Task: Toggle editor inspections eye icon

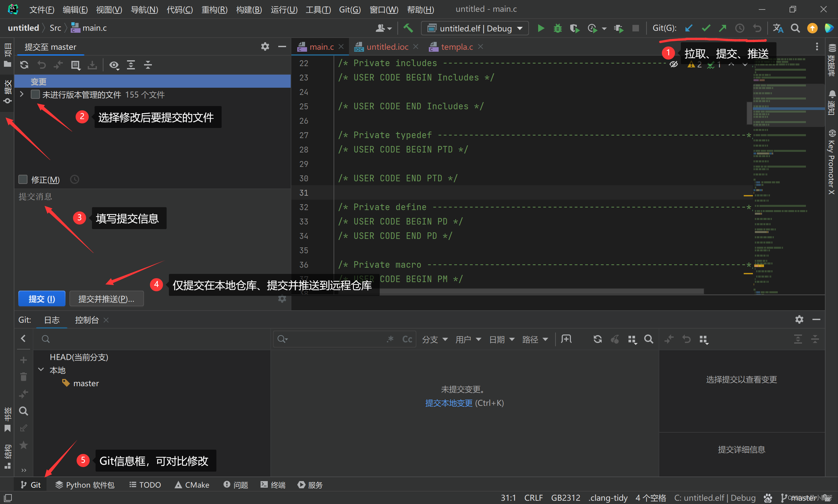Action: point(674,64)
